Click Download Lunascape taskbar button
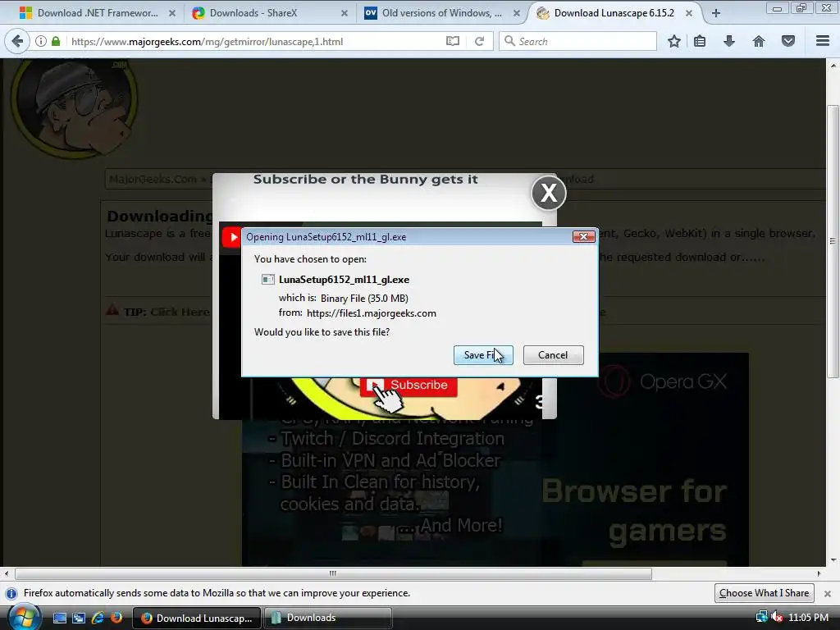The width and height of the screenshot is (840, 630). [x=197, y=619]
